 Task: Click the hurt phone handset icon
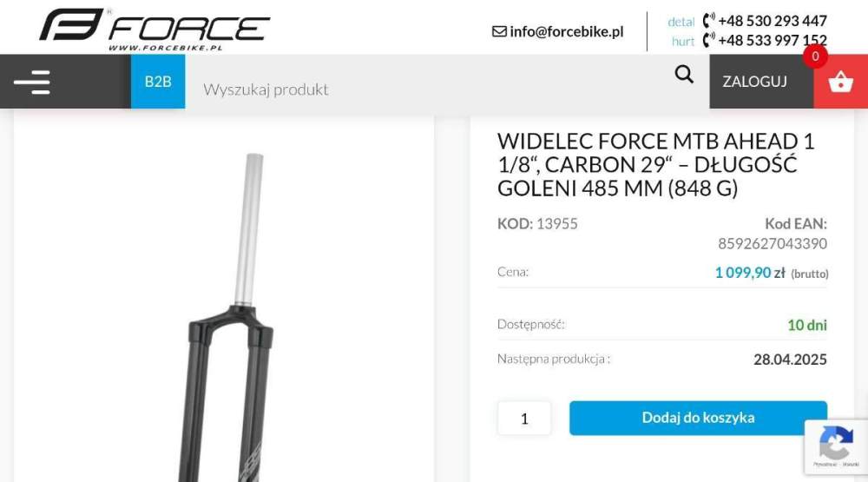[708, 40]
